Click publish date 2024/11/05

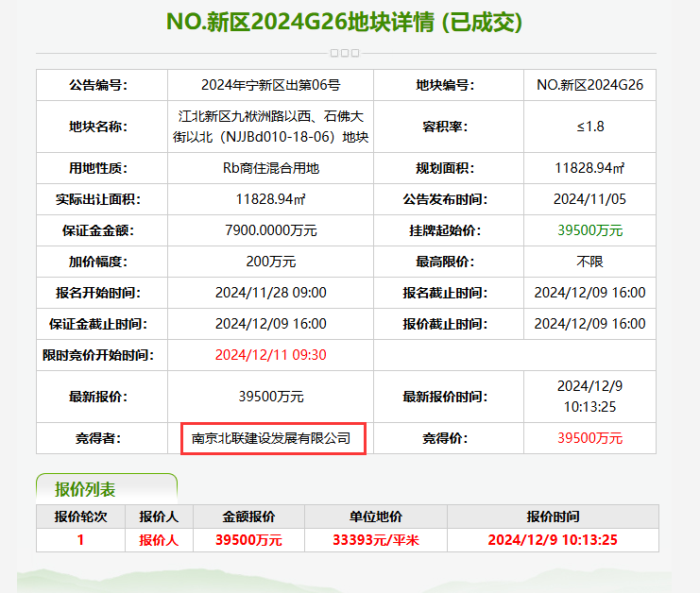pyautogui.click(x=589, y=199)
